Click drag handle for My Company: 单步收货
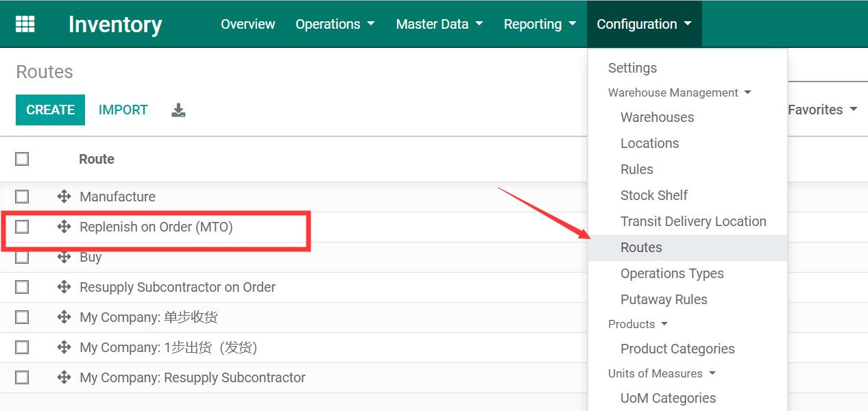This screenshot has width=868, height=411. (64, 317)
